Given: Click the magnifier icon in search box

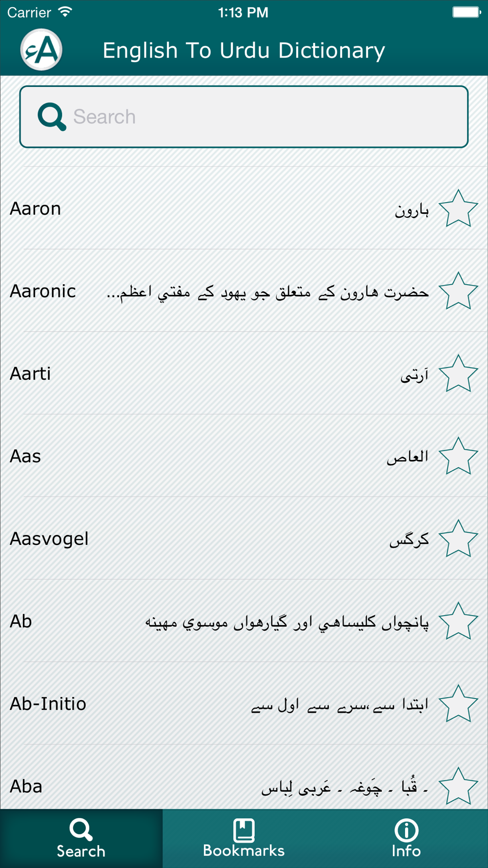Looking at the screenshot, I should (x=52, y=117).
